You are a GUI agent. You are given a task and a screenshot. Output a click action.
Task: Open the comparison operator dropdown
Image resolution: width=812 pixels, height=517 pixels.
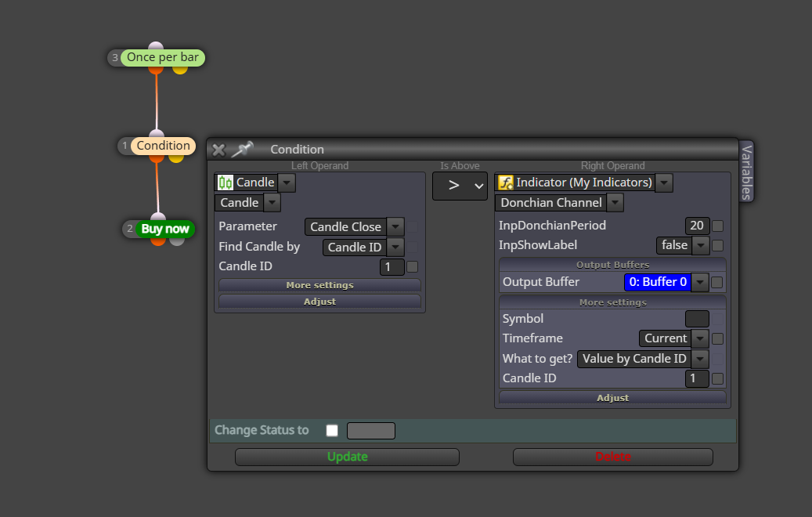point(460,186)
